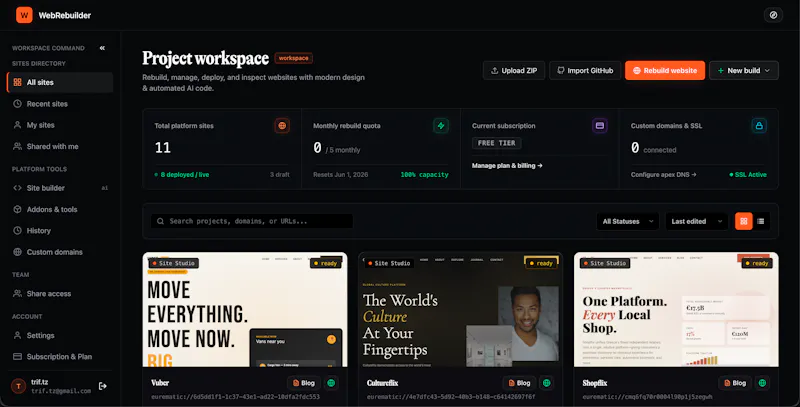Open the All Statuses dropdown

[628, 221]
